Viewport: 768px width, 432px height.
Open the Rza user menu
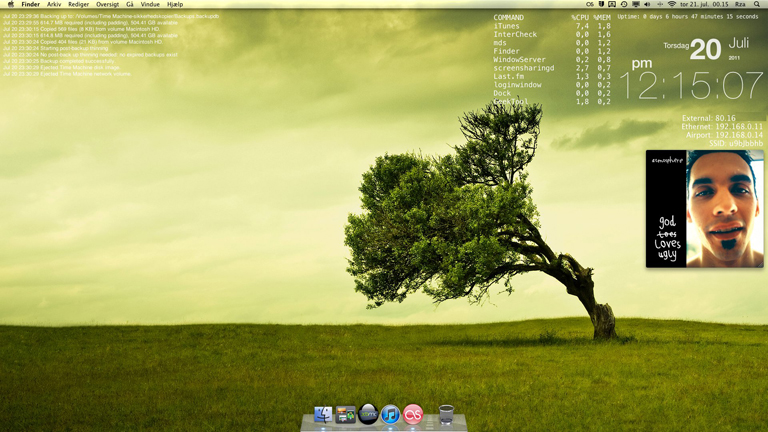740,4
